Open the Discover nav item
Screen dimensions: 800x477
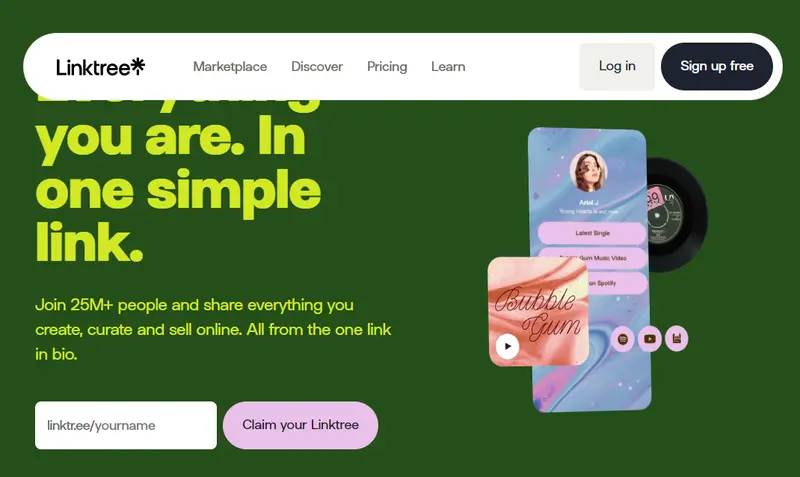(317, 67)
